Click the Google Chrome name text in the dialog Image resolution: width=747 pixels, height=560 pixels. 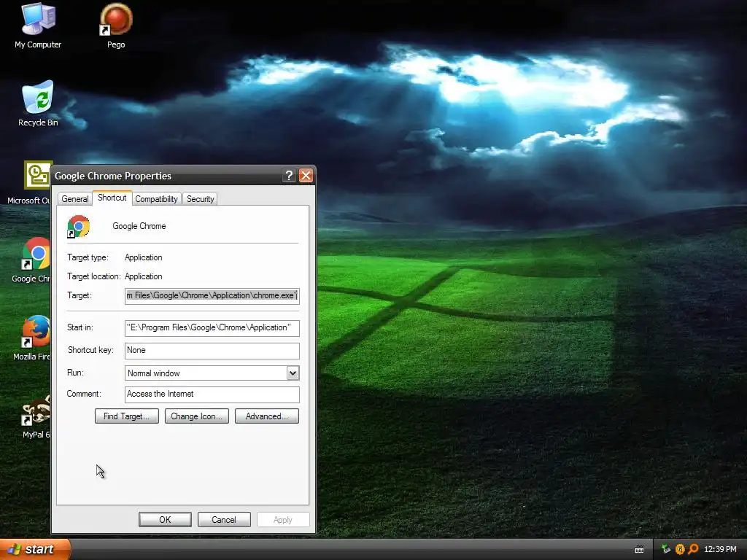point(139,226)
